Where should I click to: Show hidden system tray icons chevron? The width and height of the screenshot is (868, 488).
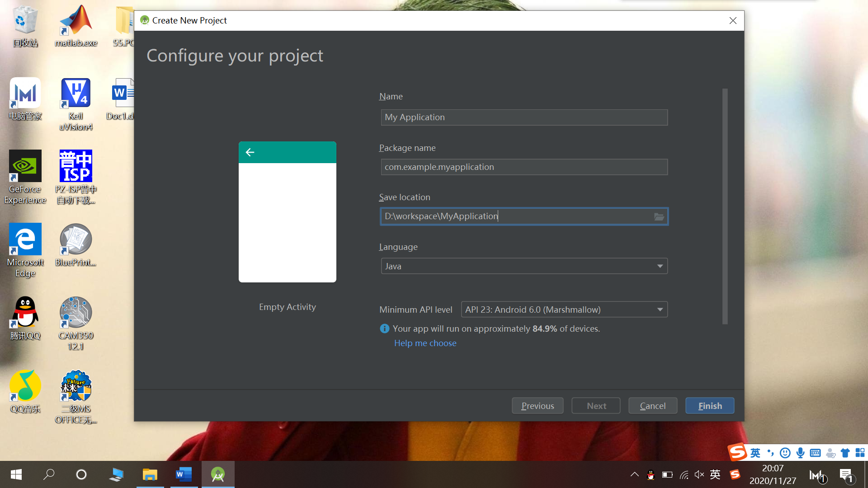pos(635,474)
